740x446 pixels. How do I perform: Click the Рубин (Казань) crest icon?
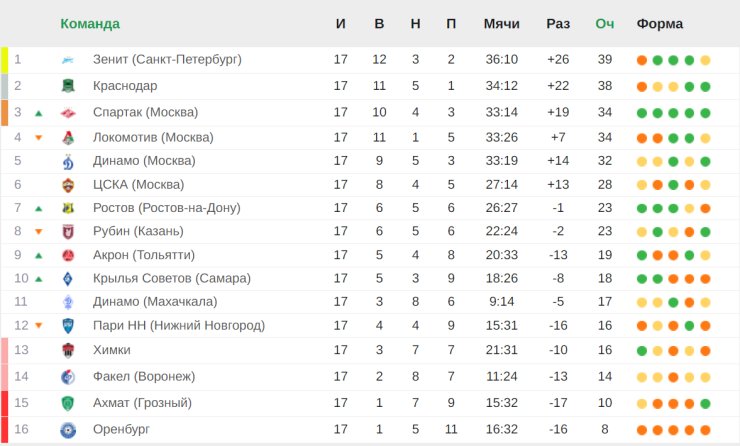(68, 232)
